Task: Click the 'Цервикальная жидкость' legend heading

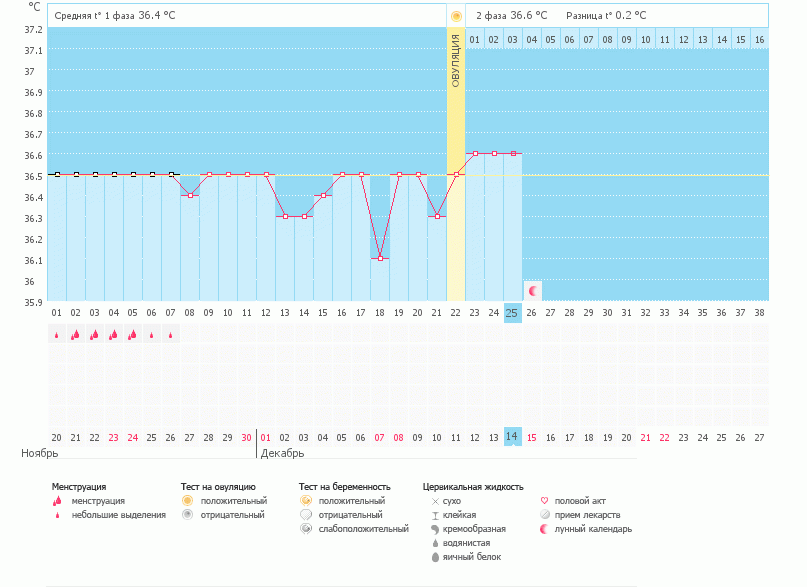Action: click(x=473, y=487)
